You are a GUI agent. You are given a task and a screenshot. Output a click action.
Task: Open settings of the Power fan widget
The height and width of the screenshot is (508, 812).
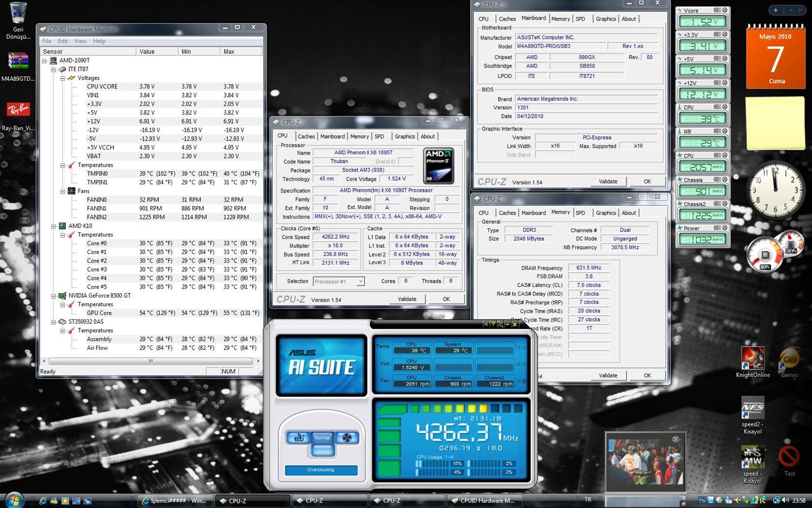pyautogui.click(x=718, y=228)
